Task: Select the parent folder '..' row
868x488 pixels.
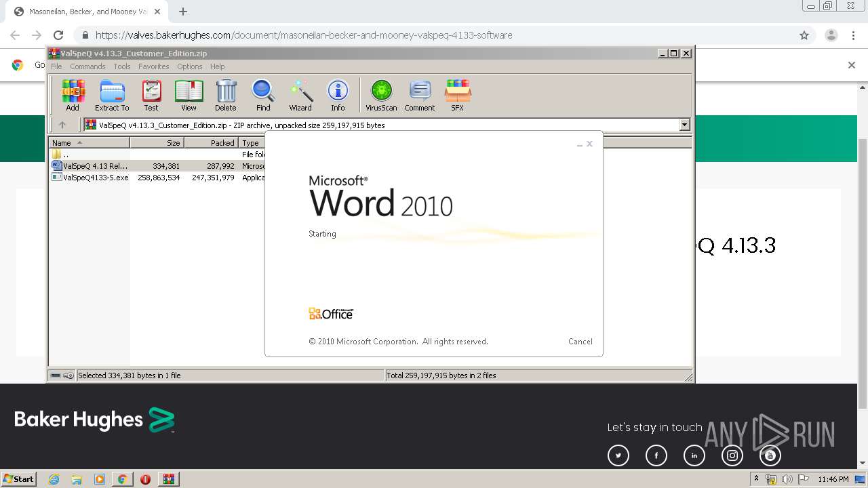Action: point(157,155)
